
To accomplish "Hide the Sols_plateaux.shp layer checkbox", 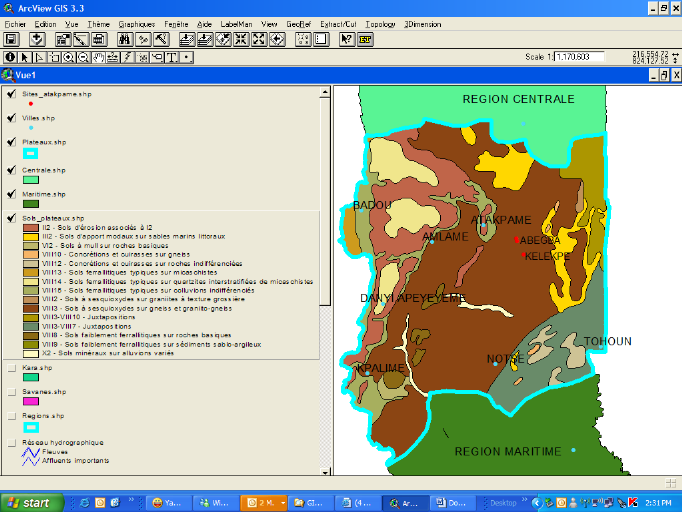I will pyautogui.click(x=11, y=218).
